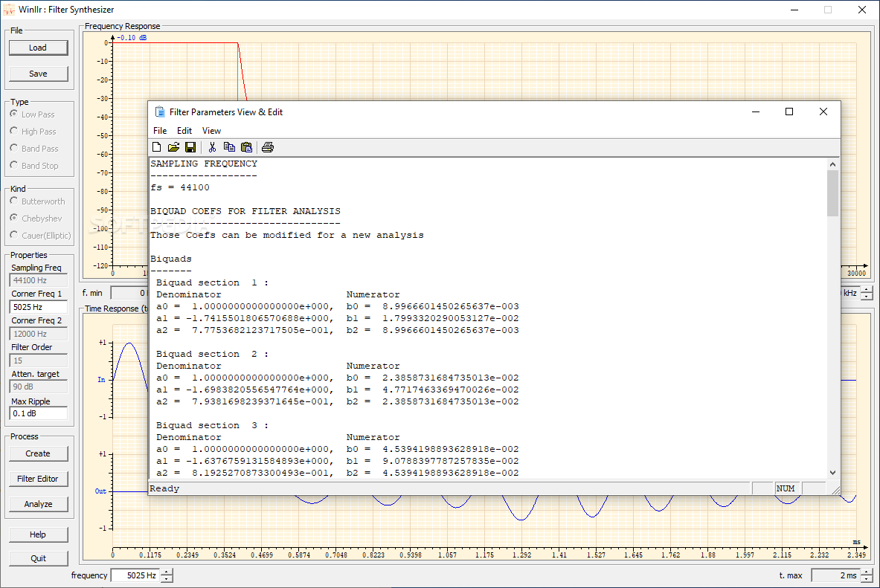Click the Quit button
Viewport: 880px width, 588px height.
[38, 558]
